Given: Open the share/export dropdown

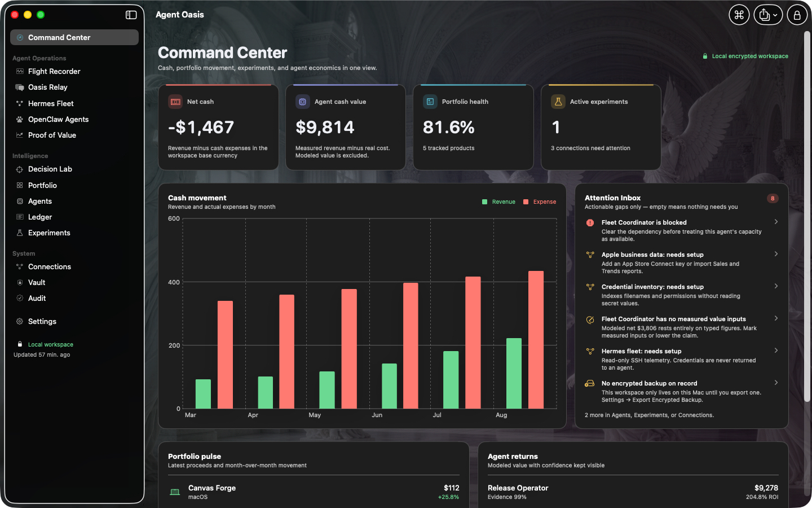Looking at the screenshot, I should (769, 15).
